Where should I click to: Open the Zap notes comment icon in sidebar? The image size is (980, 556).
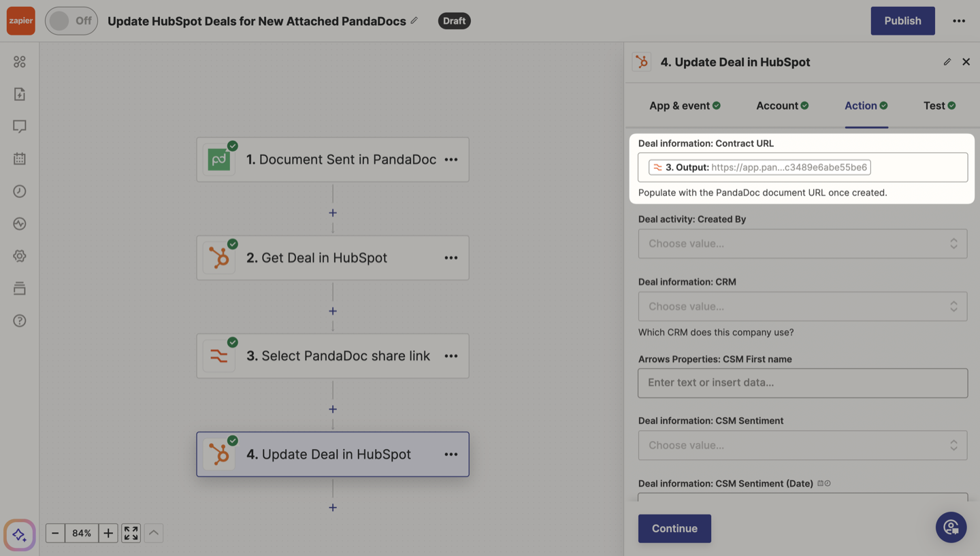20,127
